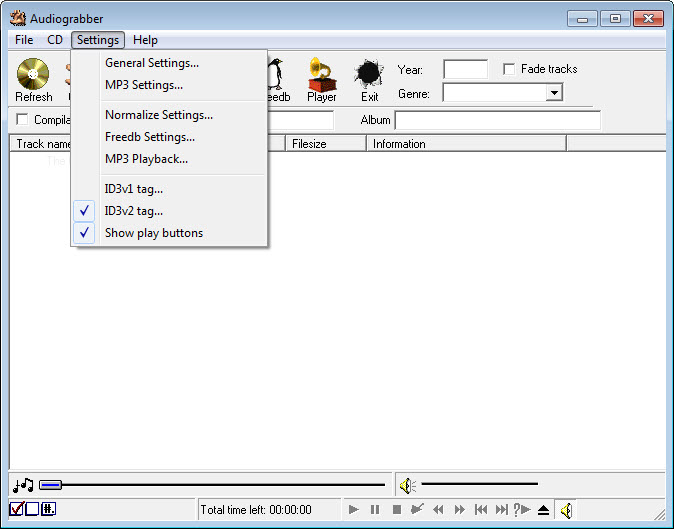Click the Year input field
This screenshot has width=674, height=529.
(x=466, y=69)
